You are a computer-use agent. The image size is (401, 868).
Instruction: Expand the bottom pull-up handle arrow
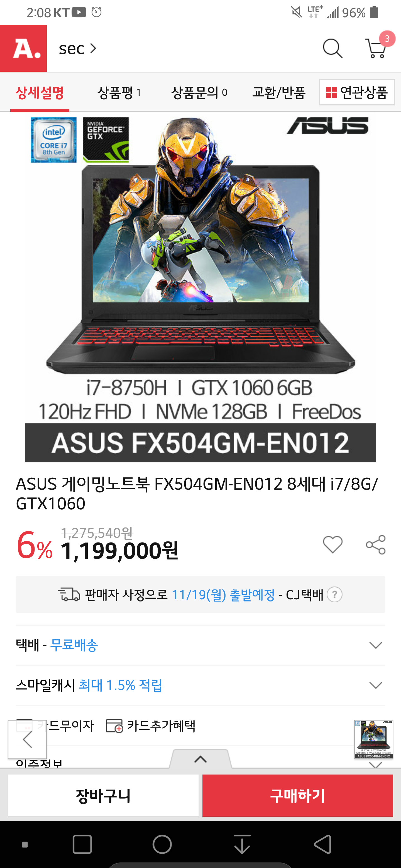click(201, 759)
